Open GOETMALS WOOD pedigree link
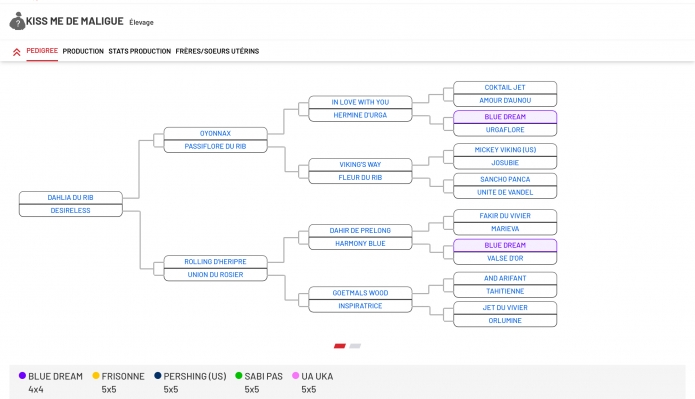 pos(360,293)
